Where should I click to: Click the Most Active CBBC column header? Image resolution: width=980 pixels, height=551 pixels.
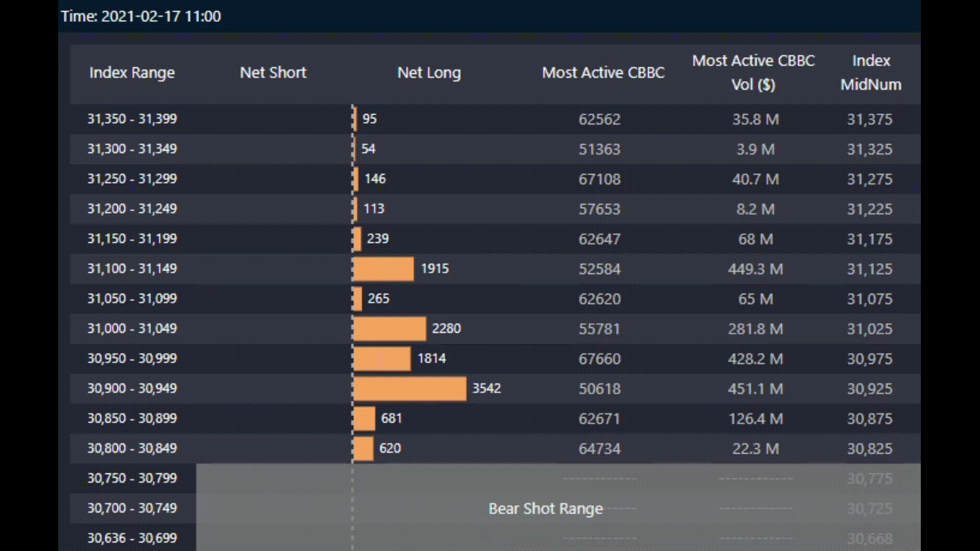(603, 72)
